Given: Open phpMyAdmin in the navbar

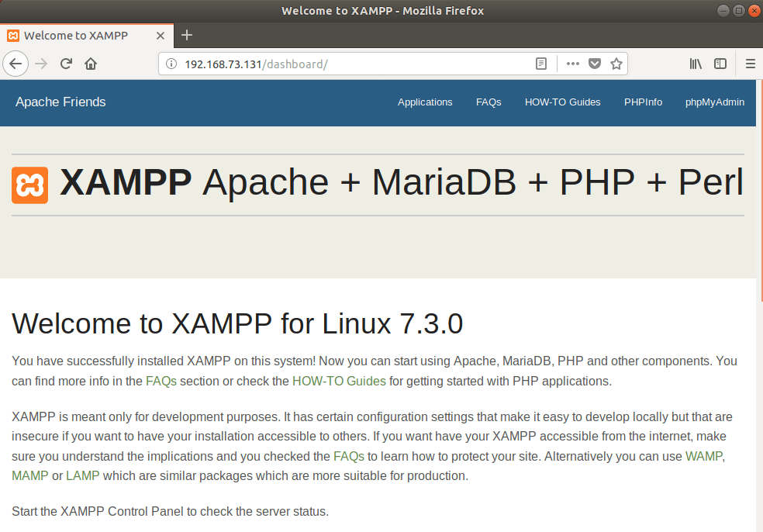Looking at the screenshot, I should click(715, 102).
